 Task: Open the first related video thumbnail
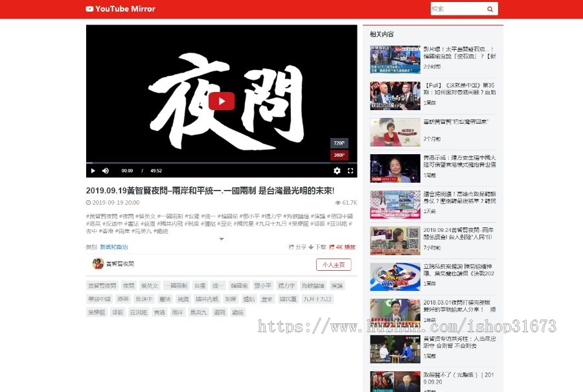pos(395,59)
